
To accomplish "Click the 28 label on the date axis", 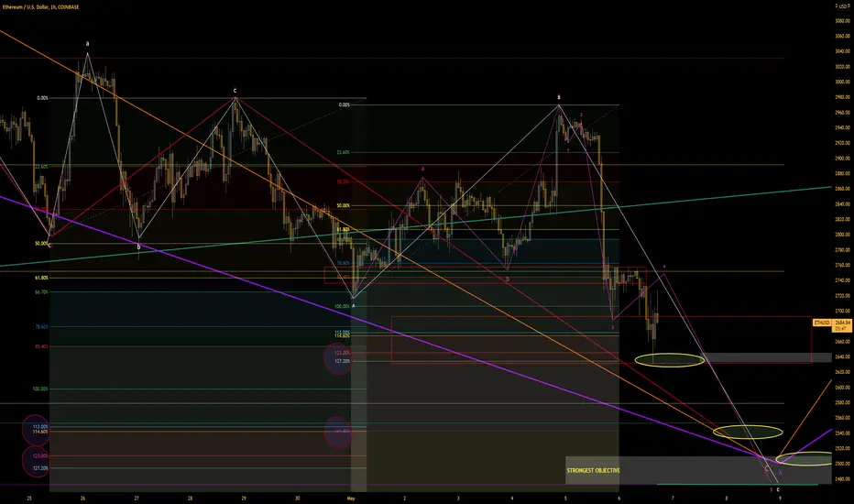I will (190, 498).
